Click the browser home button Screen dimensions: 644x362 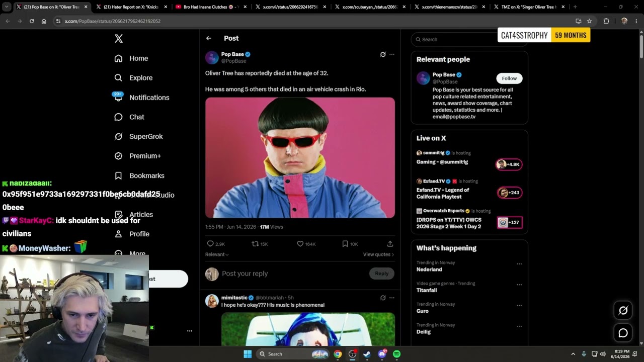[44, 21]
